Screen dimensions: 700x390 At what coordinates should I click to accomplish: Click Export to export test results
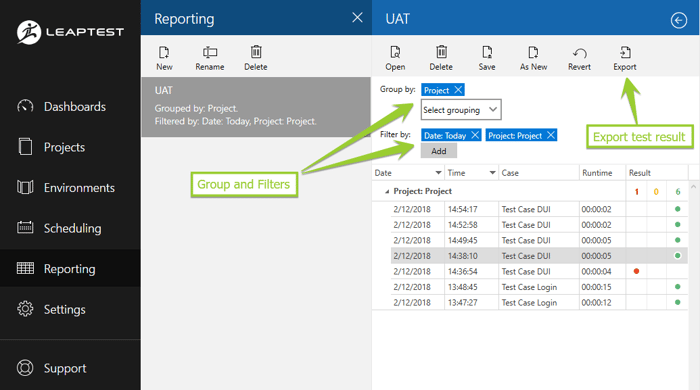[x=625, y=58]
